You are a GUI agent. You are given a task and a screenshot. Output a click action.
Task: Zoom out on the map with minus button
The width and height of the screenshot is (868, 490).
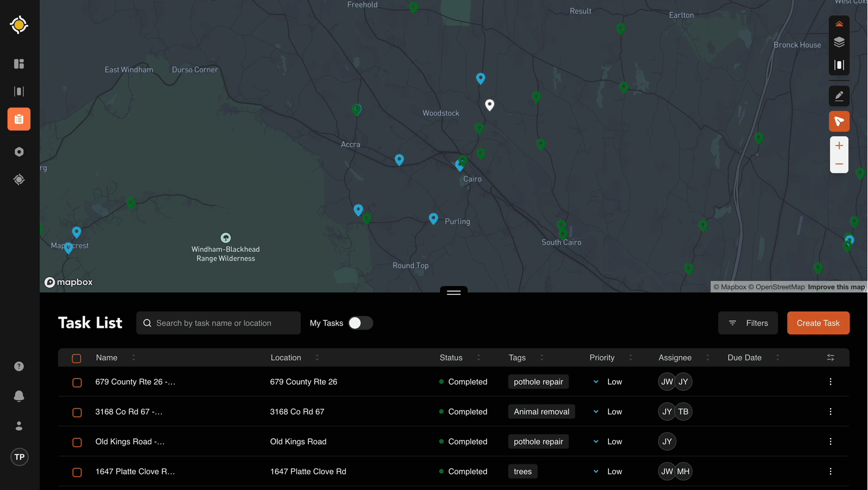point(839,164)
